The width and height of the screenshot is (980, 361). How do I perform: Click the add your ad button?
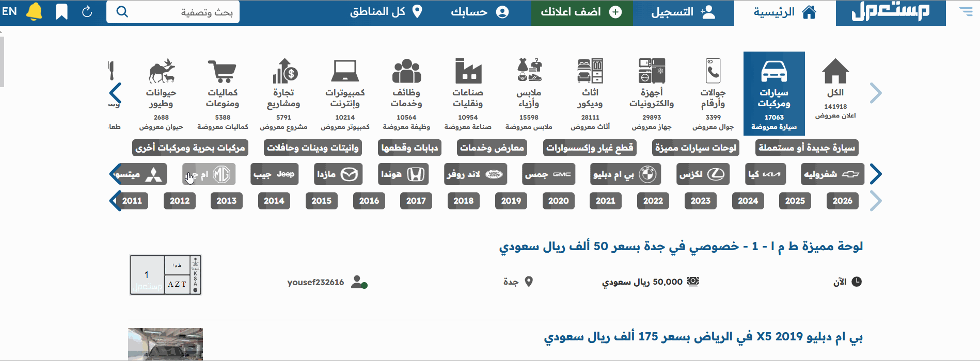[x=581, y=12]
